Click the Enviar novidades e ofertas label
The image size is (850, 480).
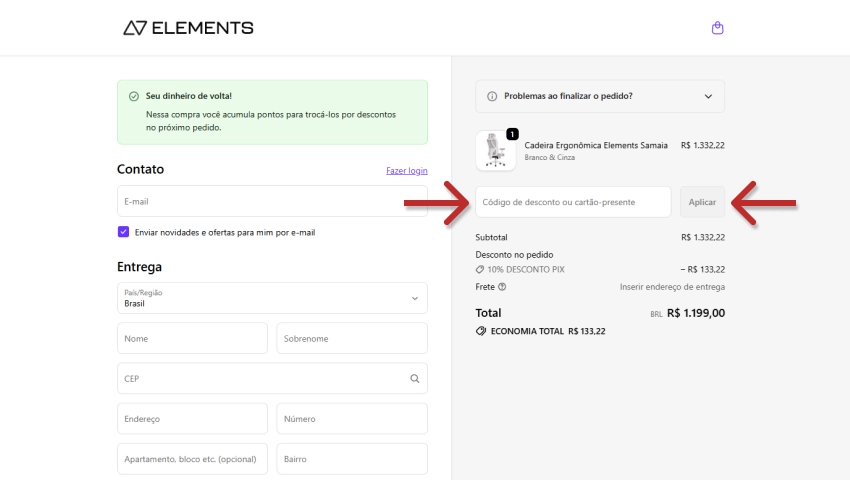(225, 233)
